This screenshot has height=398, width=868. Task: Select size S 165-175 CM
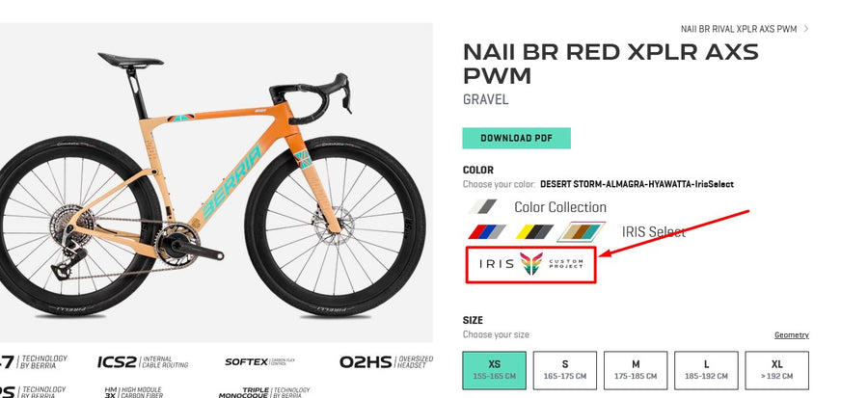tap(564, 370)
